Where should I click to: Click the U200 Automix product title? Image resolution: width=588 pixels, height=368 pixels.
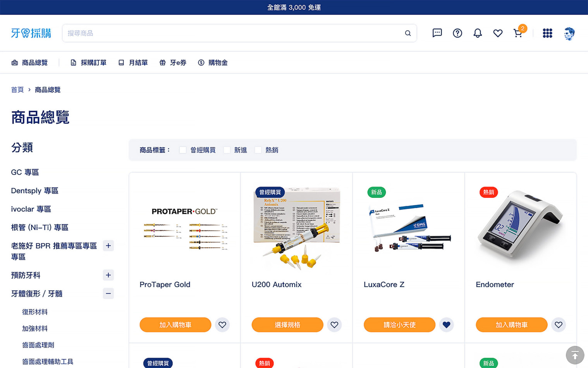pyautogui.click(x=277, y=285)
